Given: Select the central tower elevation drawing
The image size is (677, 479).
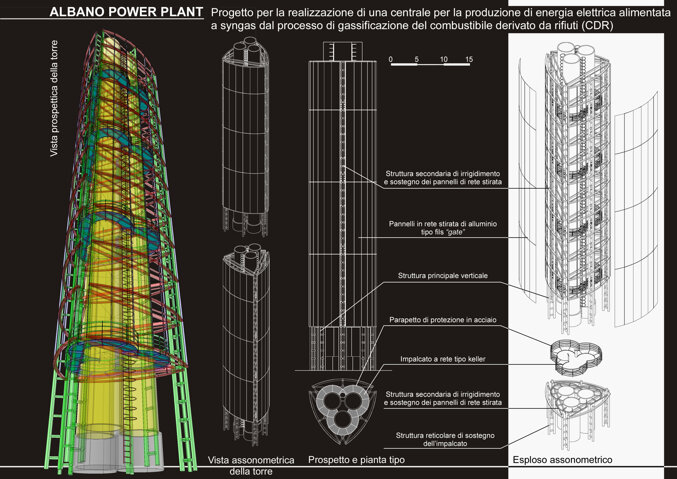Looking at the screenshot, I should pos(343,200).
